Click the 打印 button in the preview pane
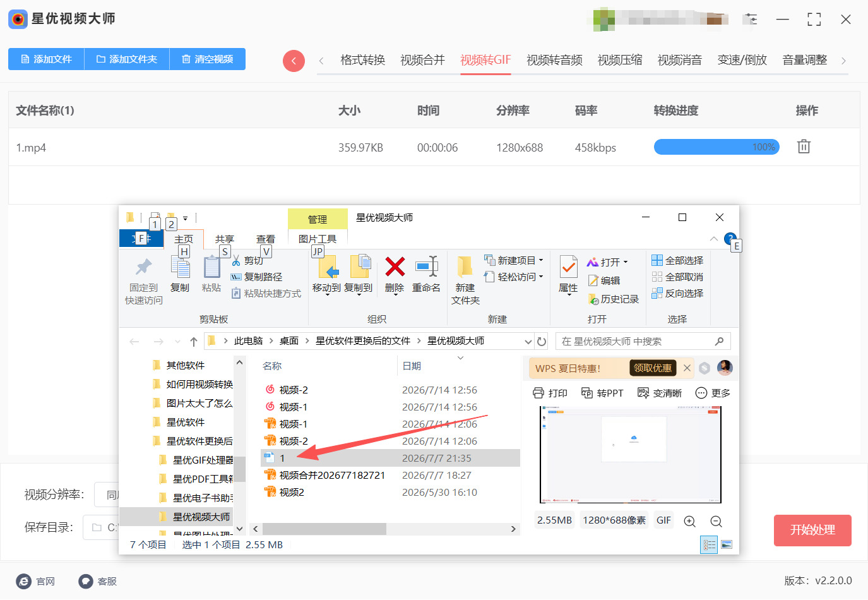This screenshot has height=600, width=868. (550, 393)
